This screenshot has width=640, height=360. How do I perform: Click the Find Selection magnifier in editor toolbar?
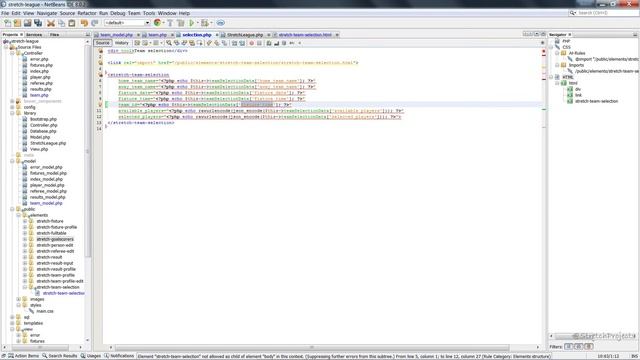coord(169,43)
